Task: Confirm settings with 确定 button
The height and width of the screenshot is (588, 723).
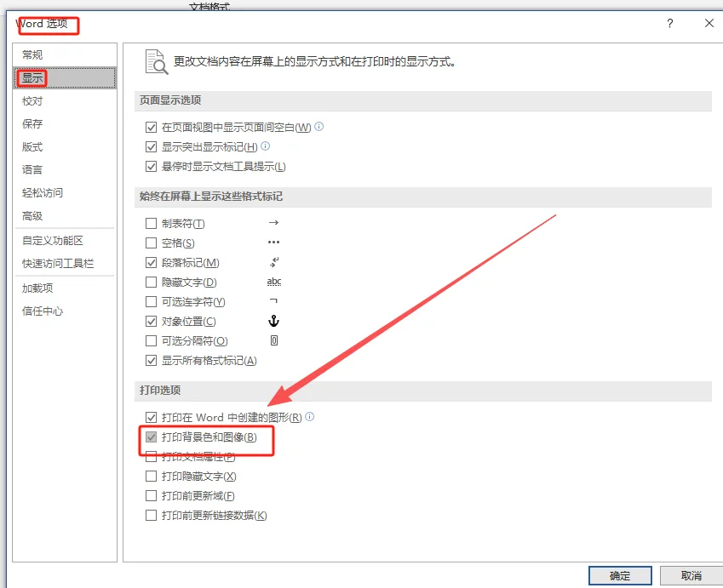Action: (620, 576)
